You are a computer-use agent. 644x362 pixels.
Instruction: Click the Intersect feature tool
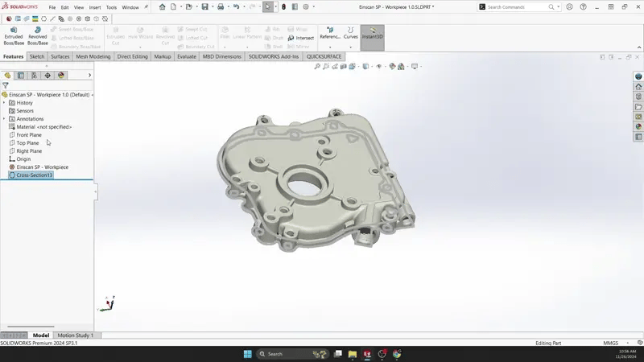pyautogui.click(x=301, y=38)
